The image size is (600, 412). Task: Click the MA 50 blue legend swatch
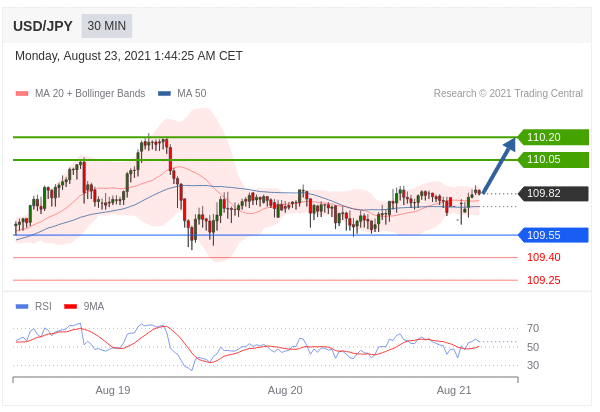click(x=164, y=94)
